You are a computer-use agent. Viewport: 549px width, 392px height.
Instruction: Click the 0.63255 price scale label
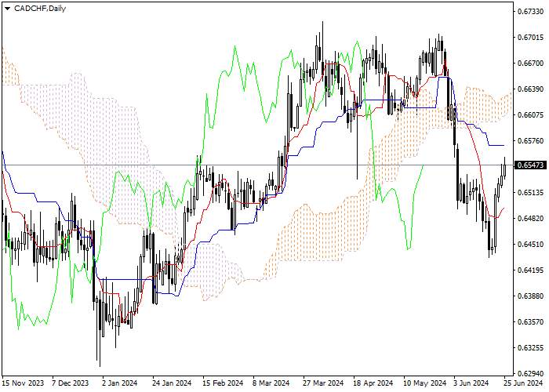(530, 347)
